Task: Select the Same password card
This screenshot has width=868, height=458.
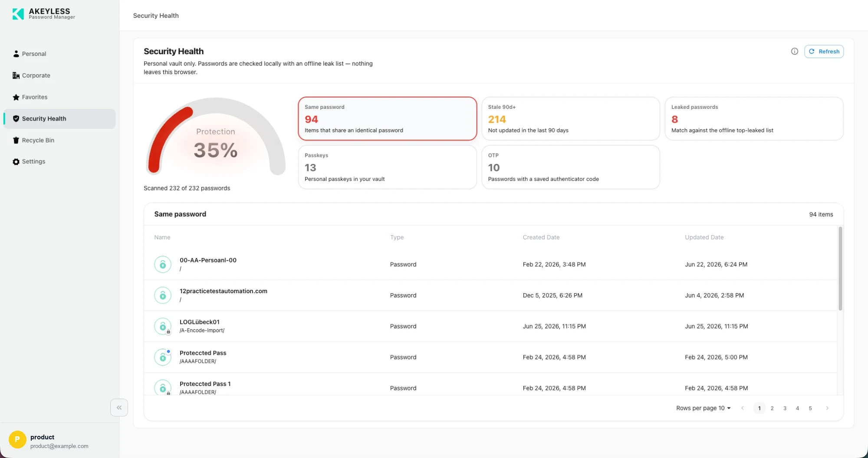Action: [x=387, y=118]
